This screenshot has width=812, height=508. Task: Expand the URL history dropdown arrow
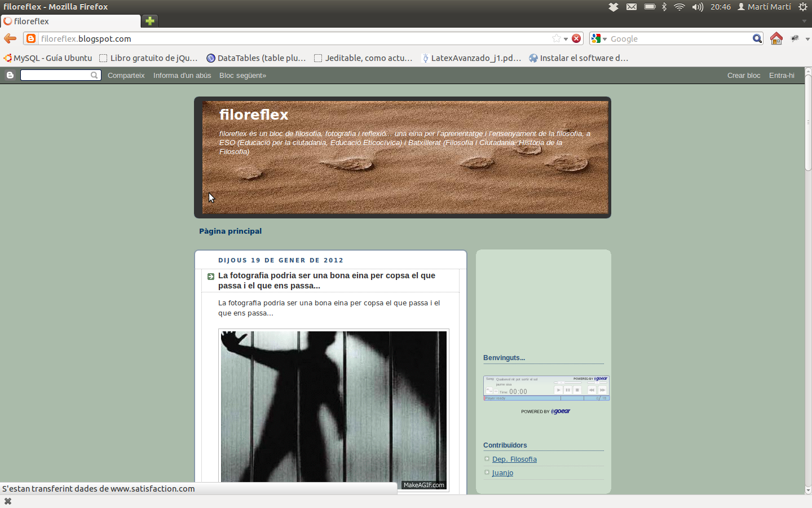pyautogui.click(x=566, y=39)
